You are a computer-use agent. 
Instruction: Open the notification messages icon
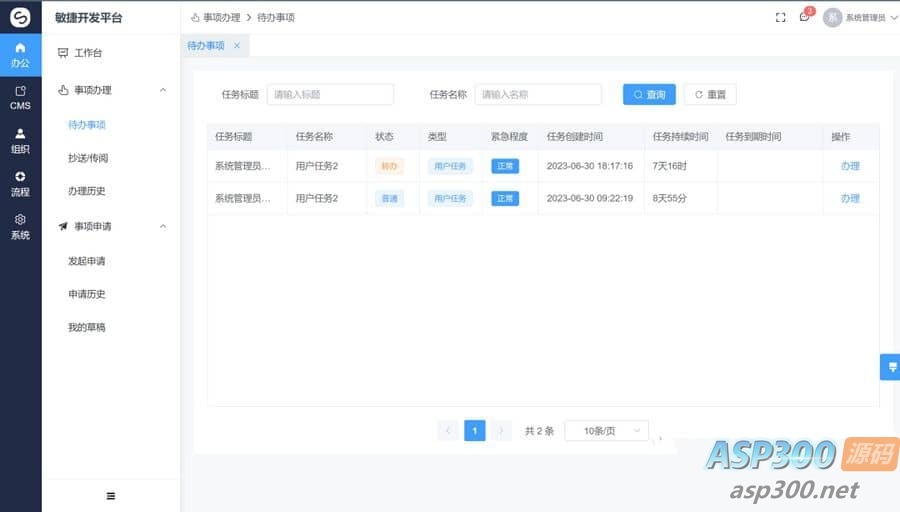[x=804, y=17]
